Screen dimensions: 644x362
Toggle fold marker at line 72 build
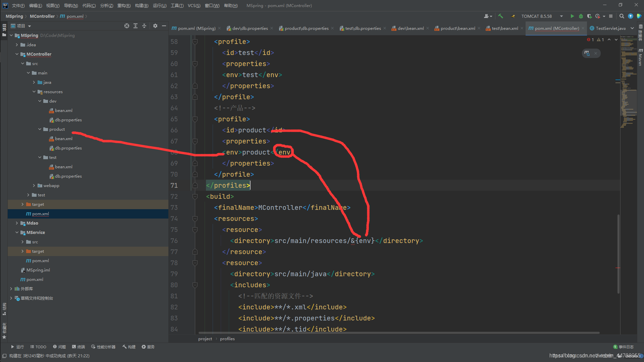click(195, 196)
